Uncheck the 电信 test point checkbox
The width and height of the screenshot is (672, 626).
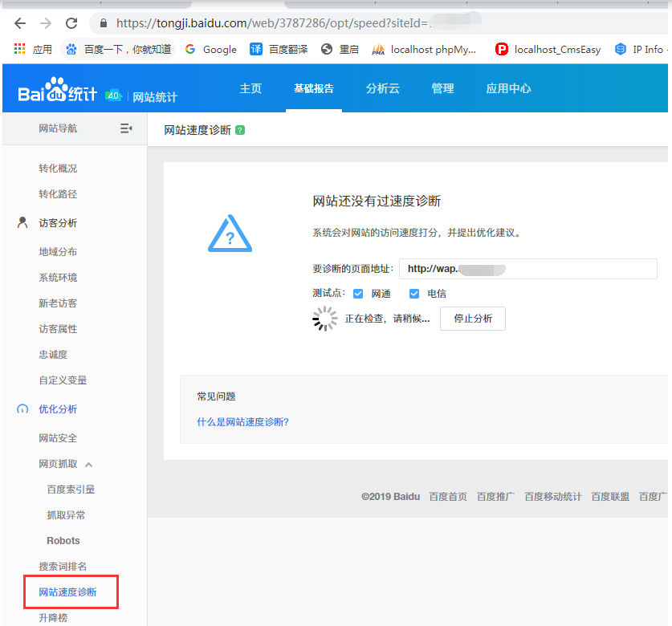(414, 294)
